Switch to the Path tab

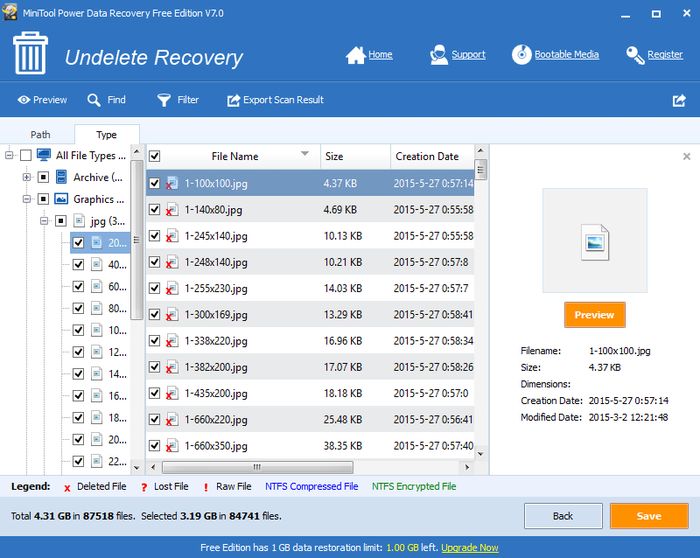(x=40, y=135)
